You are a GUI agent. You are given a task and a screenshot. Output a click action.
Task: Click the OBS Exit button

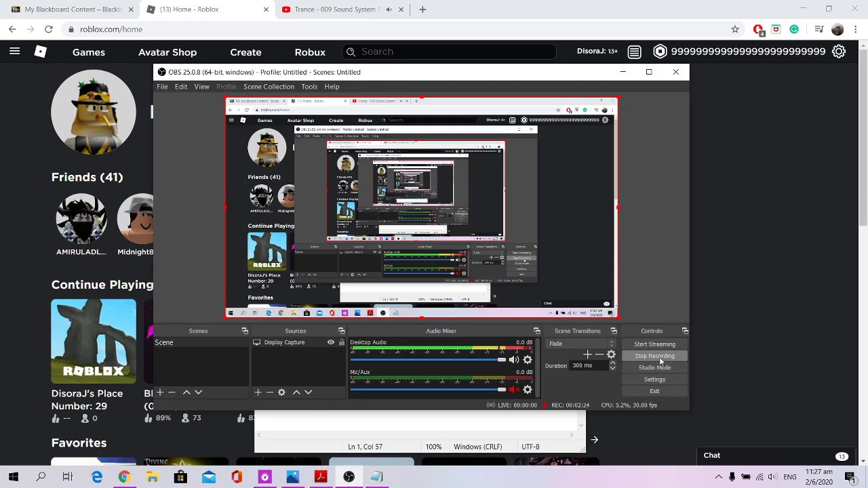654,391
